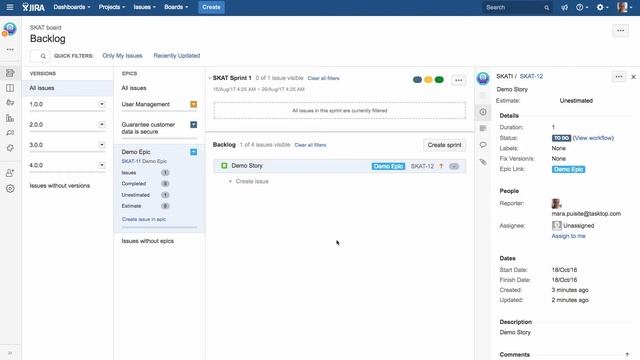Click the Create sprint button
The width and height of the screenshot is (640, 360).
coord(444,145)
